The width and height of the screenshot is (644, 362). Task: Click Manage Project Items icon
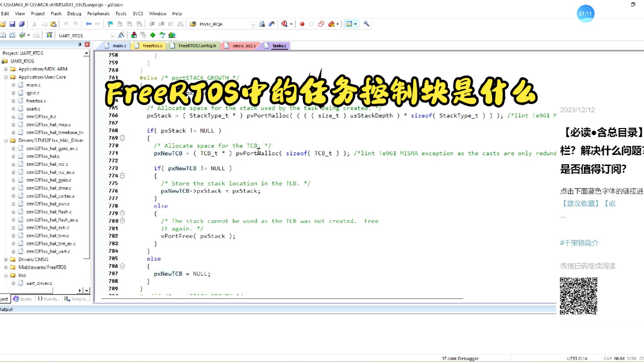(134, 35)
